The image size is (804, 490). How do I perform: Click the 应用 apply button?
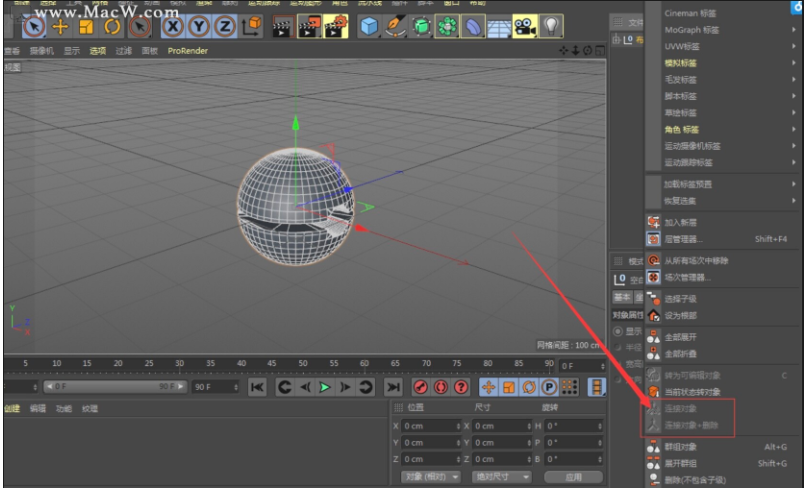(573, 477)
